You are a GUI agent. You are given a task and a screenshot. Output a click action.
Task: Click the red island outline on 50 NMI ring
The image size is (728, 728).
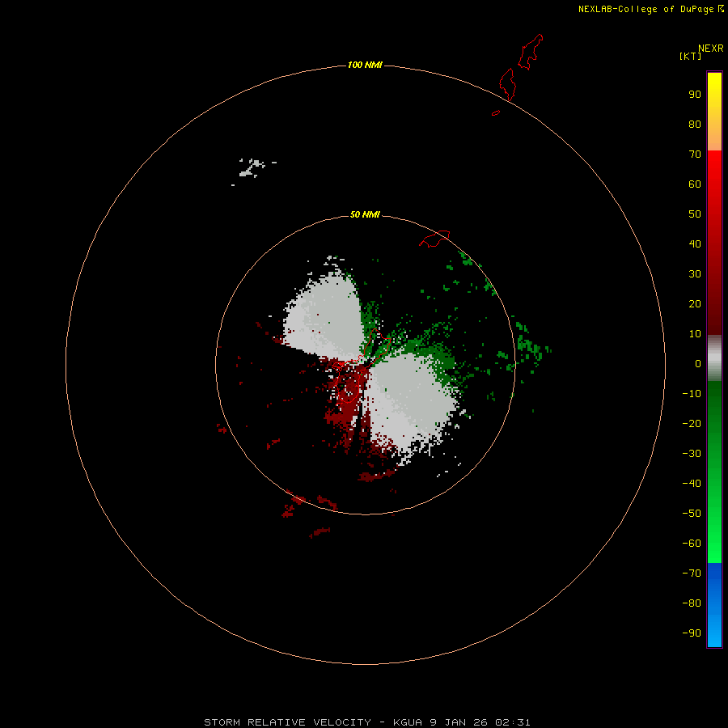pos(434,239)
